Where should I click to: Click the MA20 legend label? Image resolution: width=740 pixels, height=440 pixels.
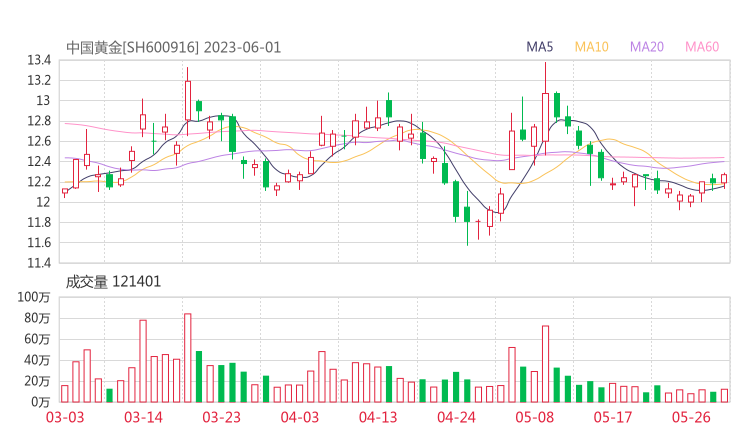click(x=647, y=47)
